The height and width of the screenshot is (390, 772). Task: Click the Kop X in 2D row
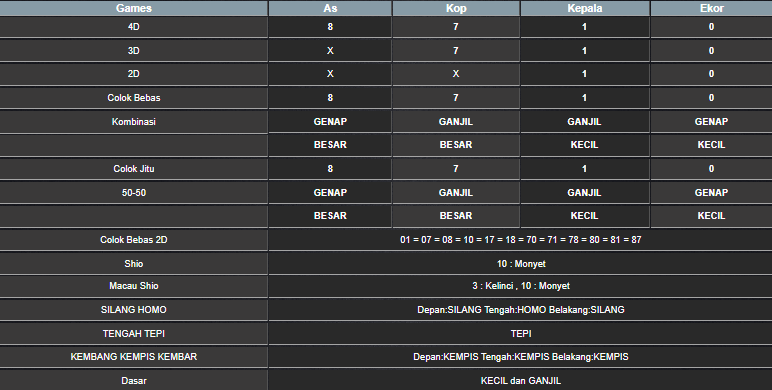coord(456,74)
